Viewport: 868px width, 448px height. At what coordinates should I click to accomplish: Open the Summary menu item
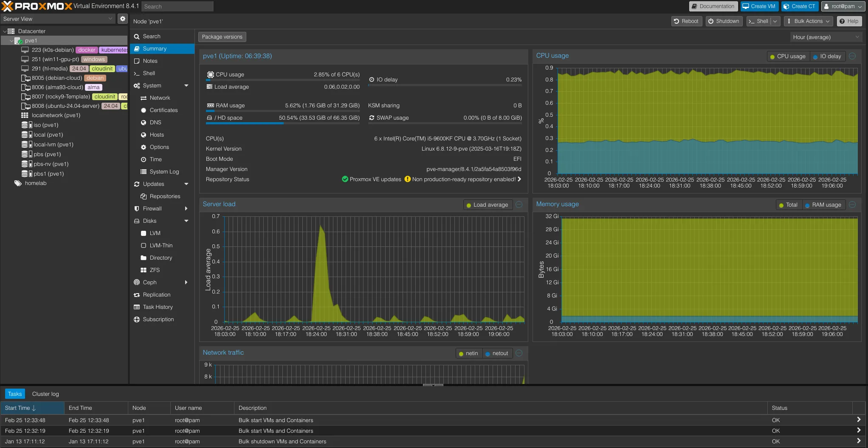click(155, 49)
